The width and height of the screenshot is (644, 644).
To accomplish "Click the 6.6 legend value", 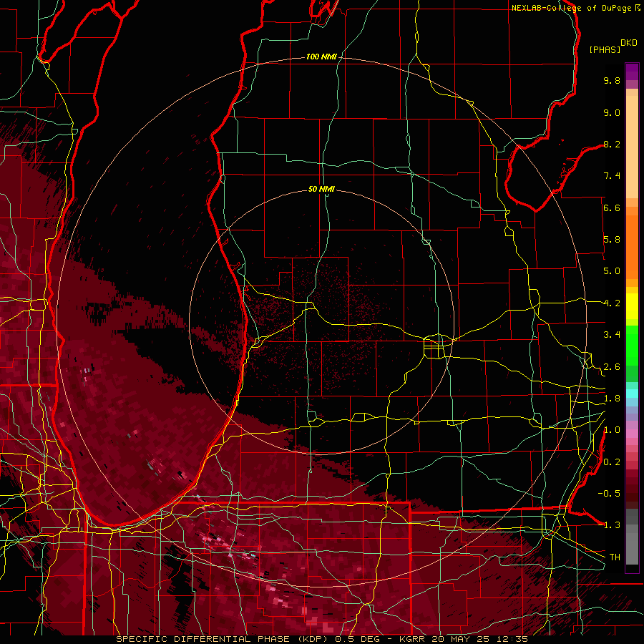I will point(612,208).
